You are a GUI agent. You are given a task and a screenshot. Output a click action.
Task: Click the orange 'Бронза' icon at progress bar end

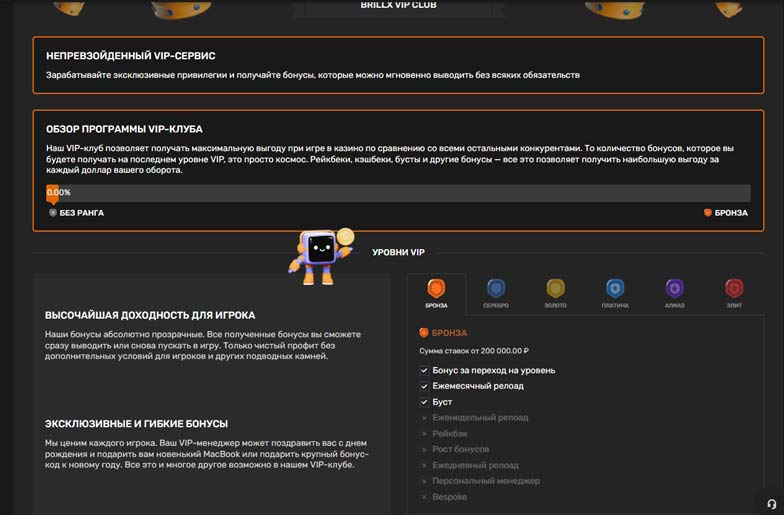click(708, 213)
